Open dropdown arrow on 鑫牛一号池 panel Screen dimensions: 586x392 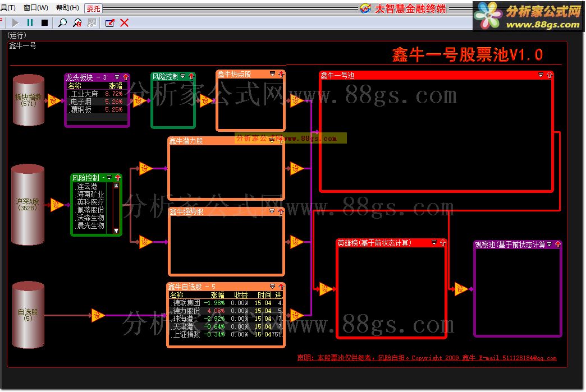coord(541,75)
